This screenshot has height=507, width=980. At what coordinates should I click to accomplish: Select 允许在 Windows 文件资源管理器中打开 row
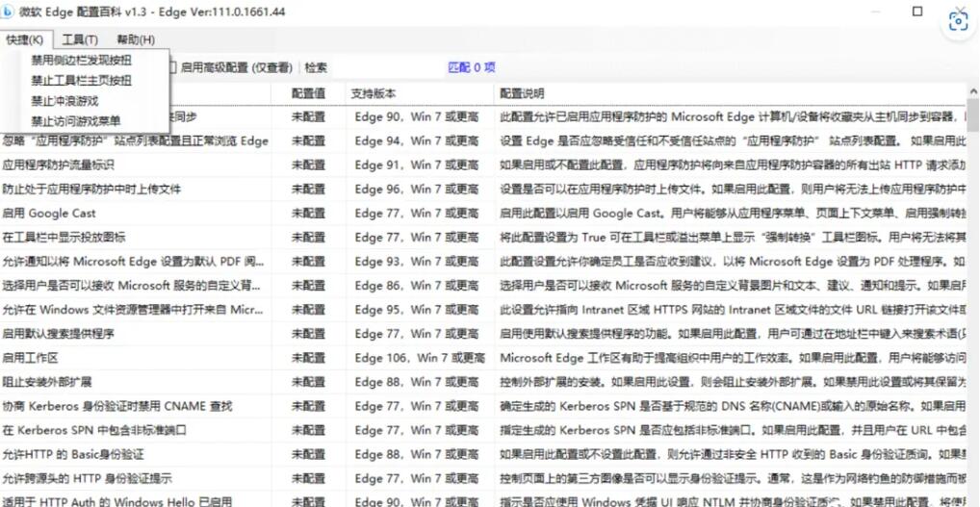tap(484, 310)
